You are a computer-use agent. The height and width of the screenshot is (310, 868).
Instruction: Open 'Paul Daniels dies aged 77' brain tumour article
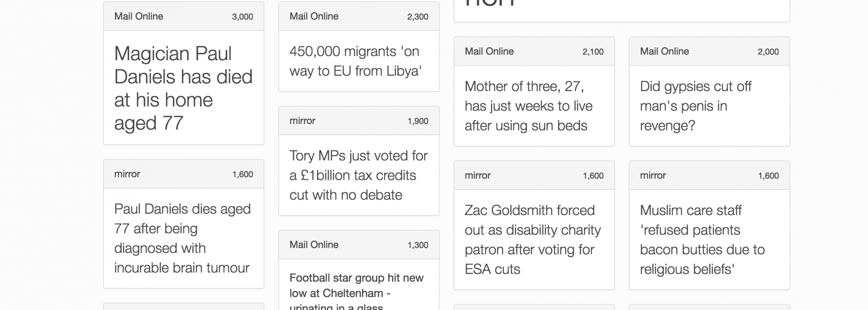click(182, 238)
